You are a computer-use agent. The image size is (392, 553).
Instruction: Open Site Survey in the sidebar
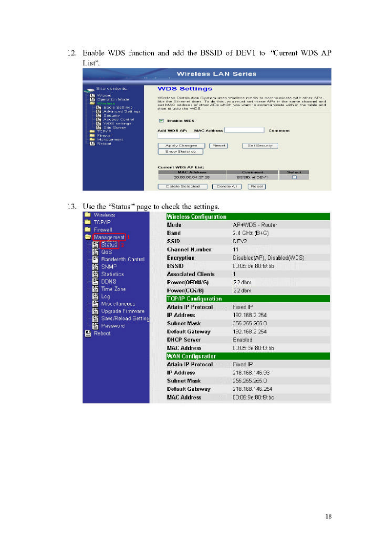(115, 127)
